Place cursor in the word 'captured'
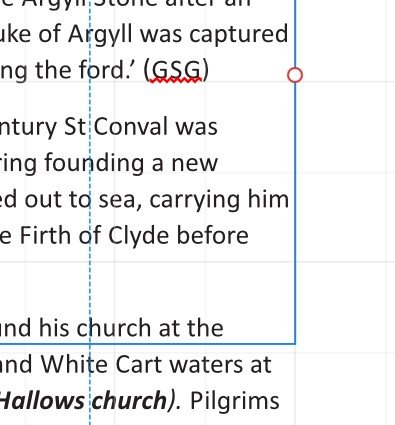 coord(238,35)
